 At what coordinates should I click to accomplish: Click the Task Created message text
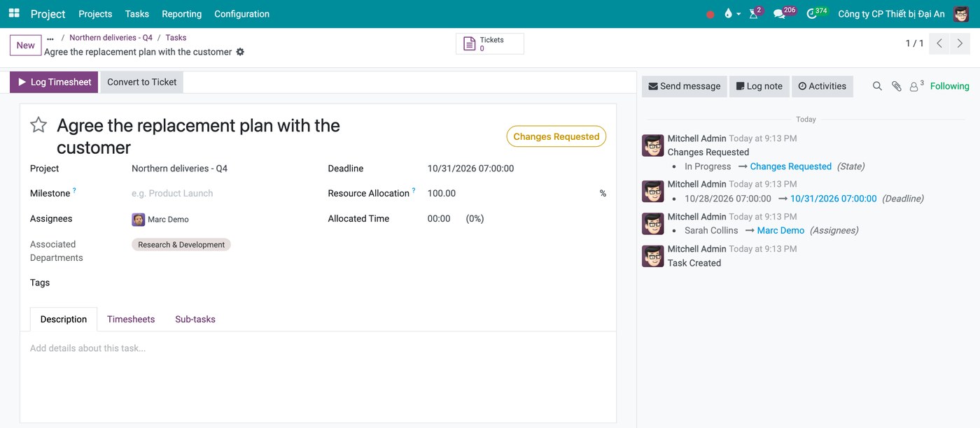[694, 263]
